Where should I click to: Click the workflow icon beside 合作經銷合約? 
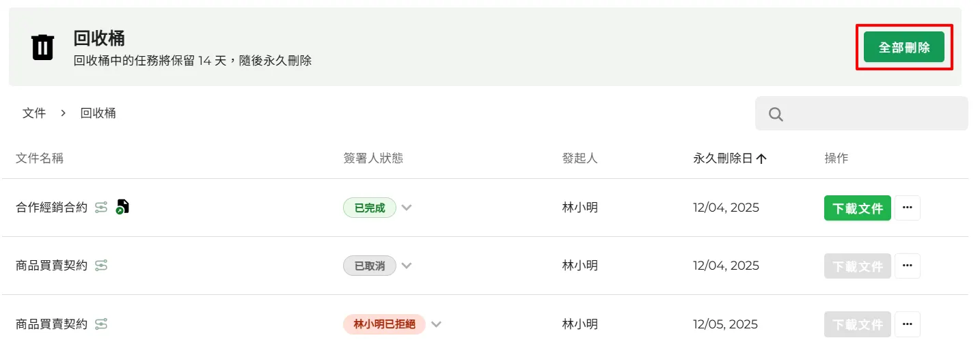coord(101,208)
